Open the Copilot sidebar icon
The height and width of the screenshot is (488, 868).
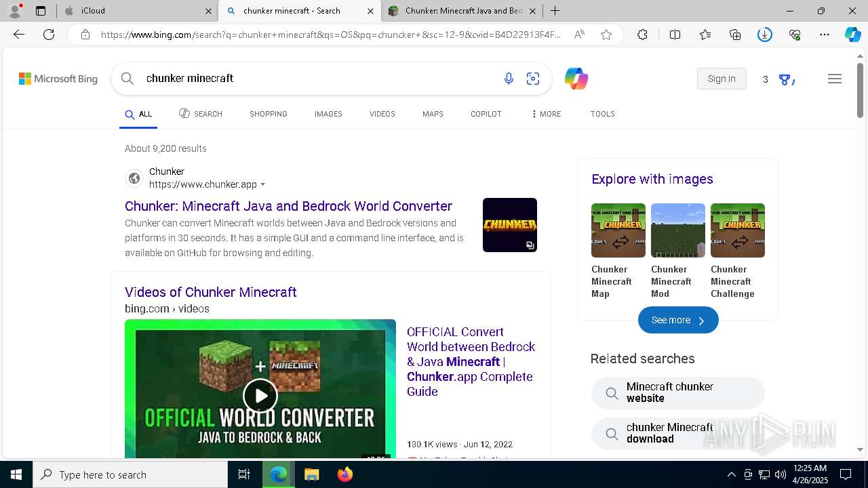point(853,35)
